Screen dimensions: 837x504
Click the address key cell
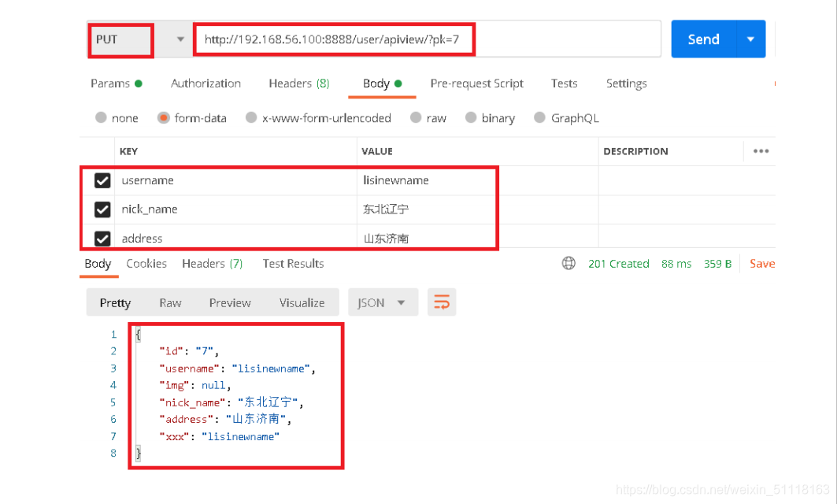[235, 238]
